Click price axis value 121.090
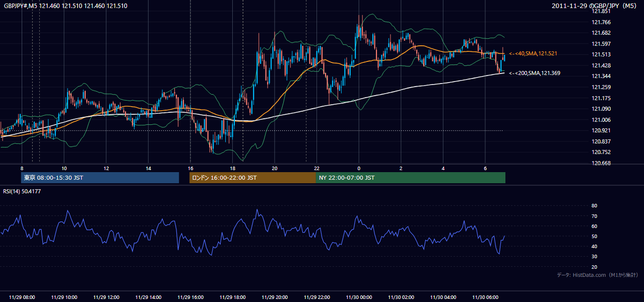The height and width of the screenshot is (302, 644). pos(601,109)
